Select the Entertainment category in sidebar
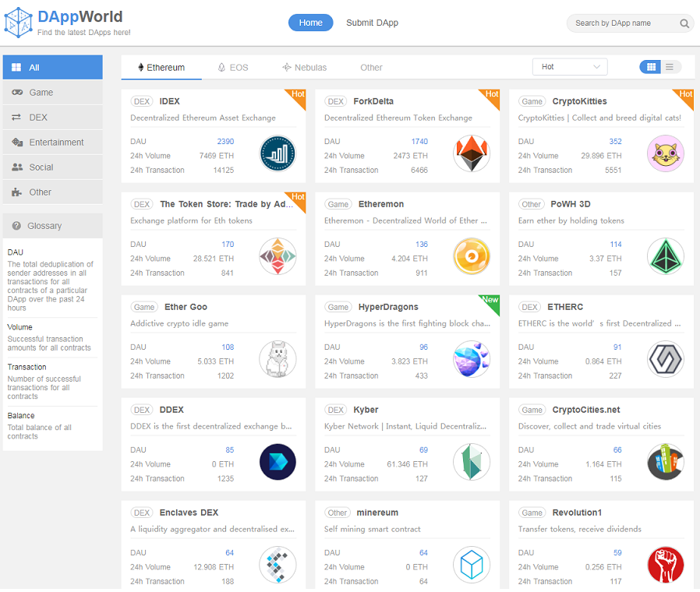The width and height of the screenshot is (700, 592). coord(53,143)
